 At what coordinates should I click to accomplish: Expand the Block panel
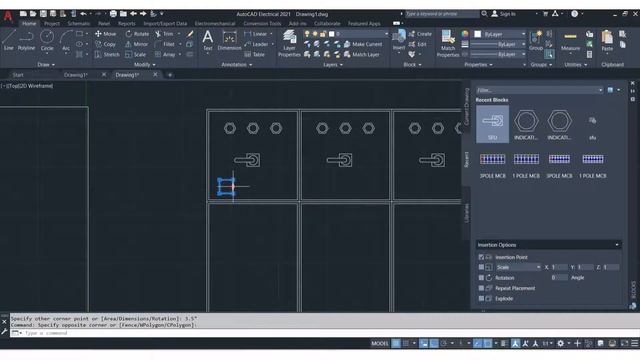click(x=412, y=64)
